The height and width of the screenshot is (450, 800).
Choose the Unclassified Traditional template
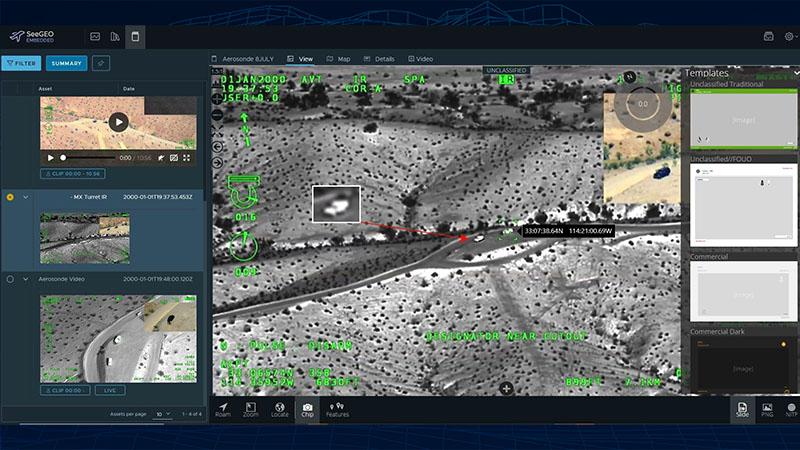coord(743,119)
